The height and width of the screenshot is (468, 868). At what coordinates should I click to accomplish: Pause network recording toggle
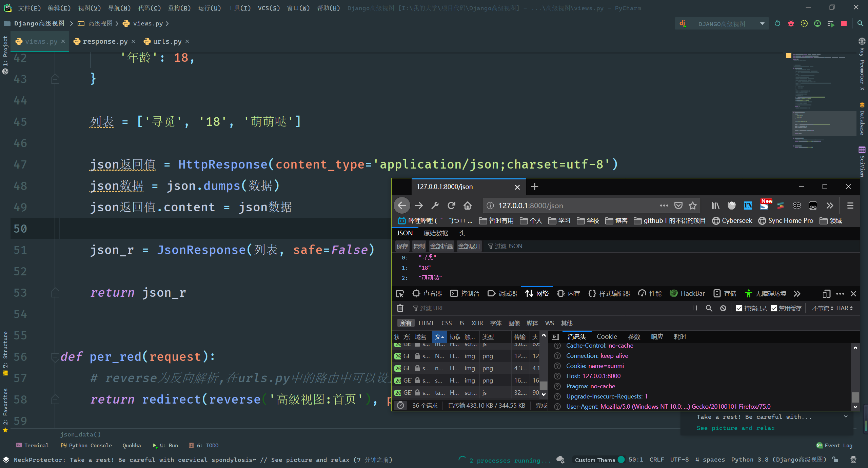click(x=695, y=308)
